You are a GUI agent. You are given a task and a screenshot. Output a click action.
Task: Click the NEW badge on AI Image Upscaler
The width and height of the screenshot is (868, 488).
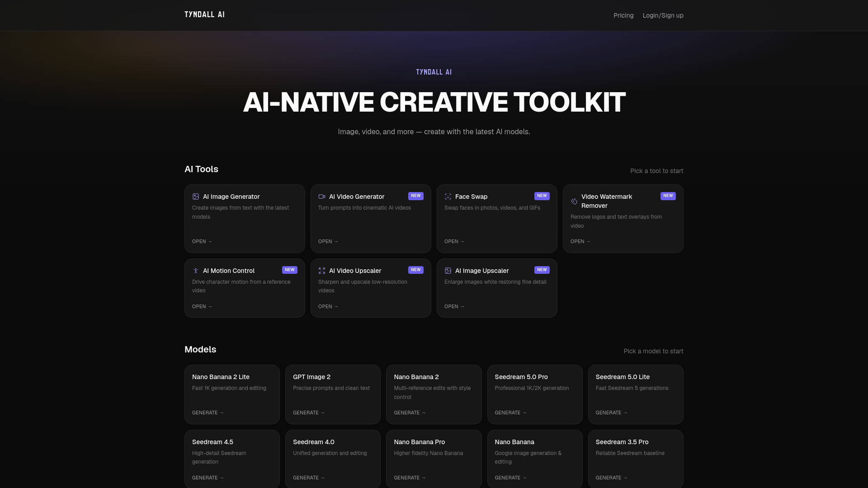pyautogui.click(x=542, y=270)
